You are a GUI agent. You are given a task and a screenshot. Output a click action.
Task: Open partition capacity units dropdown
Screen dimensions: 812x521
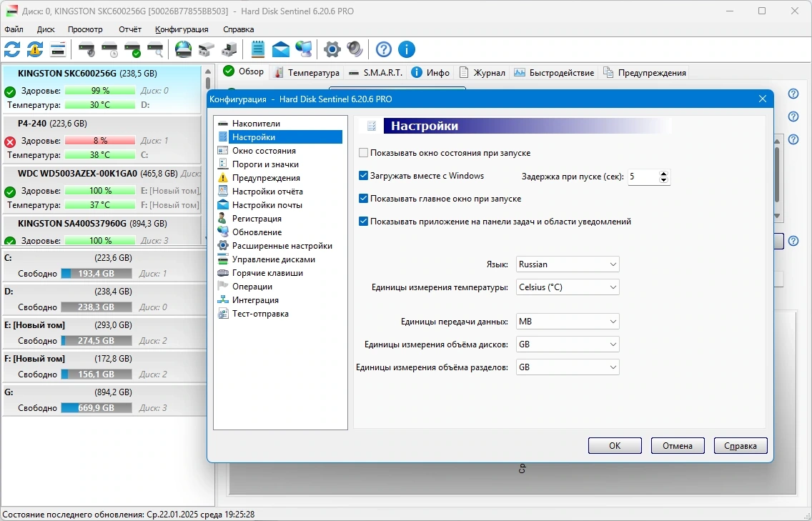(568, 367)
